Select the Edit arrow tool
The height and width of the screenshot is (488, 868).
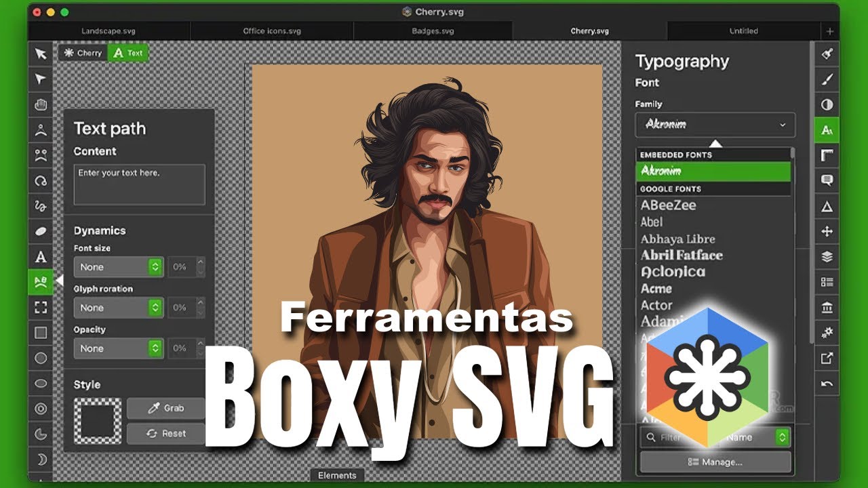pyautogui.click(x=41, y=79)
